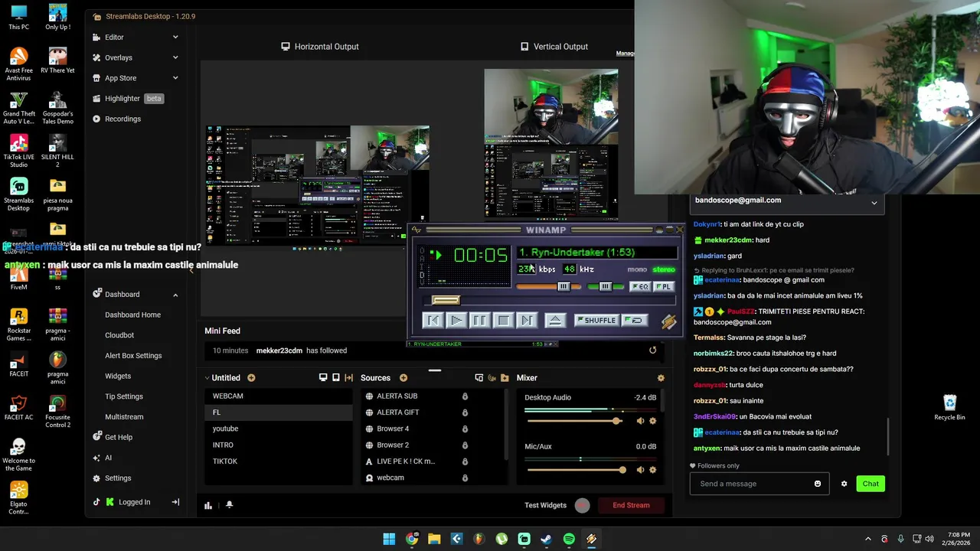
Task: Click Winamp lightning bolt logo icon
Action: tap(668, 322)
